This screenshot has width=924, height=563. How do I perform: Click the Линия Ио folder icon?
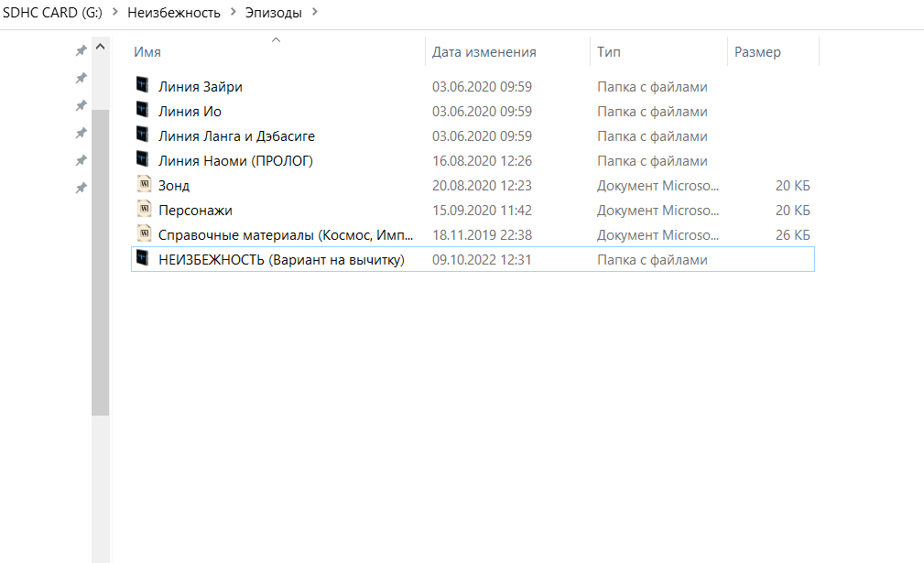click(143, 110)
